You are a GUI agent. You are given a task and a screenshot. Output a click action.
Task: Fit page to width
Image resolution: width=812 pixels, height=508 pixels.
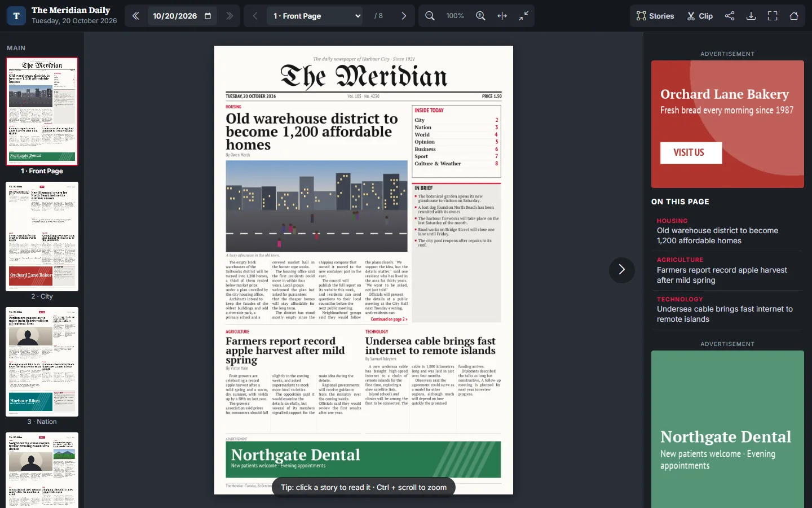tap(502, 16)
